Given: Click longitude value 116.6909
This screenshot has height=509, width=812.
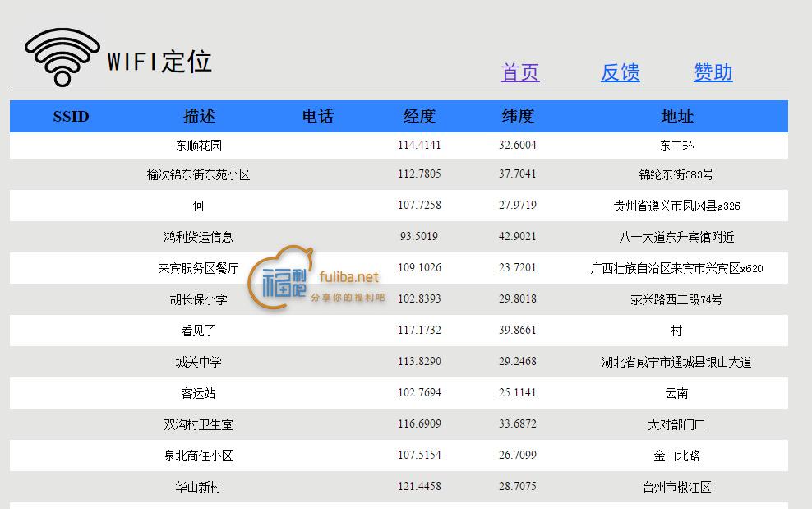Looking at the screenshot, I should tap(419, 423).
